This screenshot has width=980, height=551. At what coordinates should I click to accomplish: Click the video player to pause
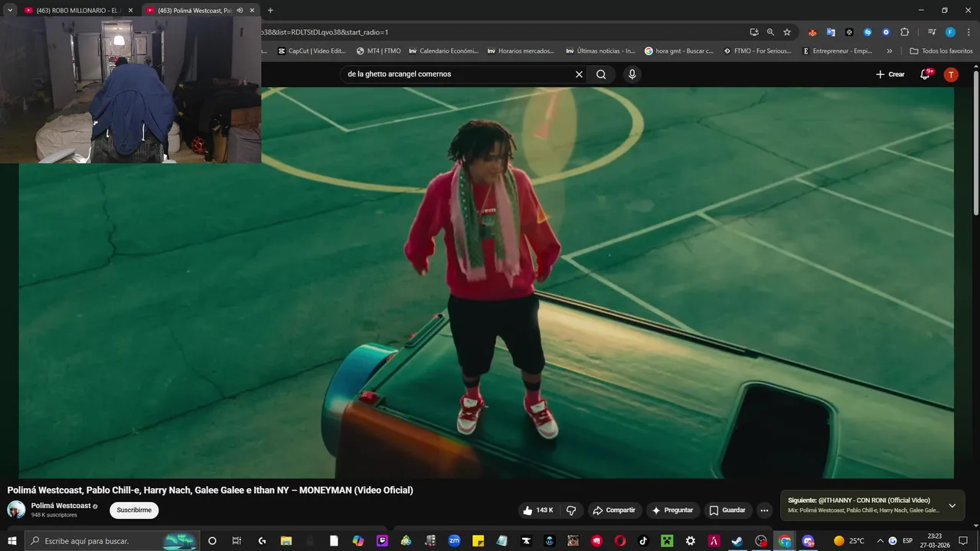486,283
